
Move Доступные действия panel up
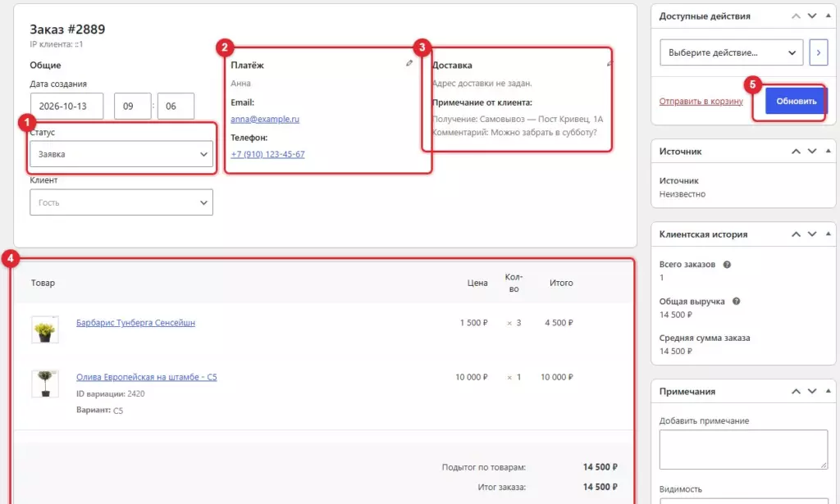[796, 16]
